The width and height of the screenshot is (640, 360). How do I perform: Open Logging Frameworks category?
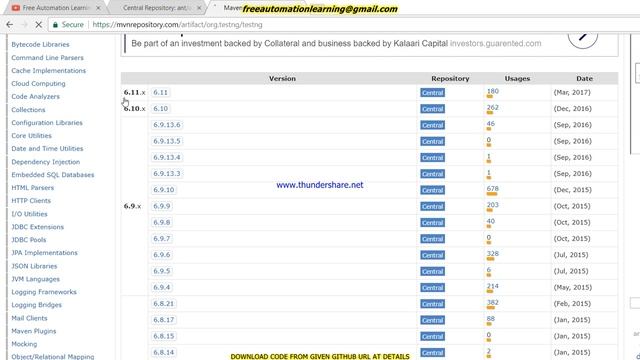[x=44, y=292]
